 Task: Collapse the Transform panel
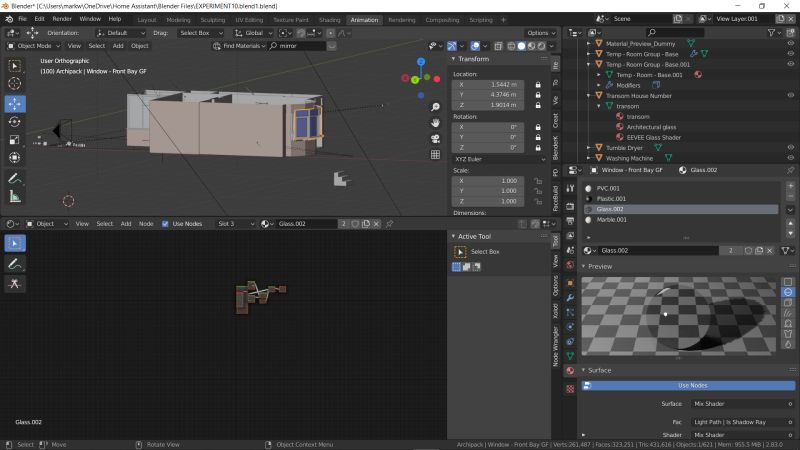(x=453, y=59)
